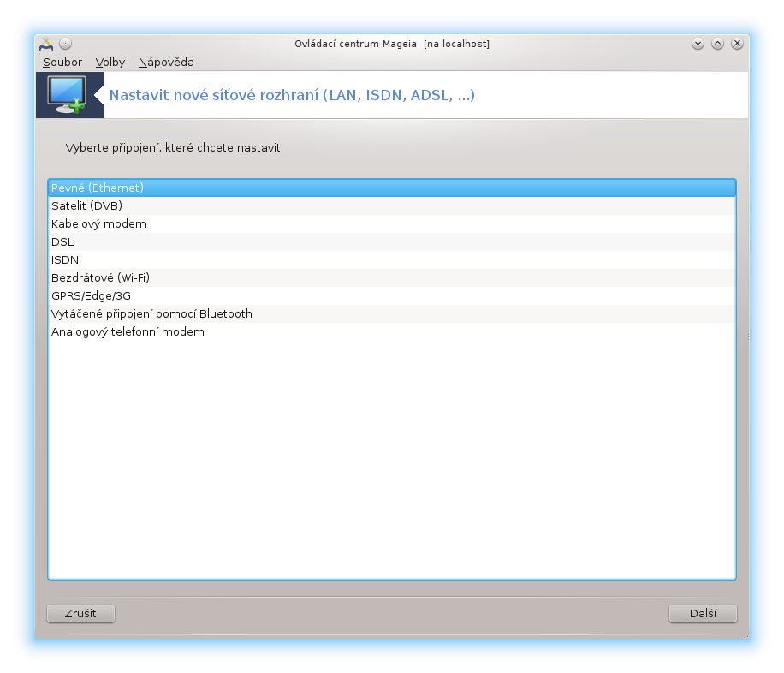Click the network interface monitor icon in header
Image resolution: width=784 pixels, height=673 pixels.
pos(67,94)
